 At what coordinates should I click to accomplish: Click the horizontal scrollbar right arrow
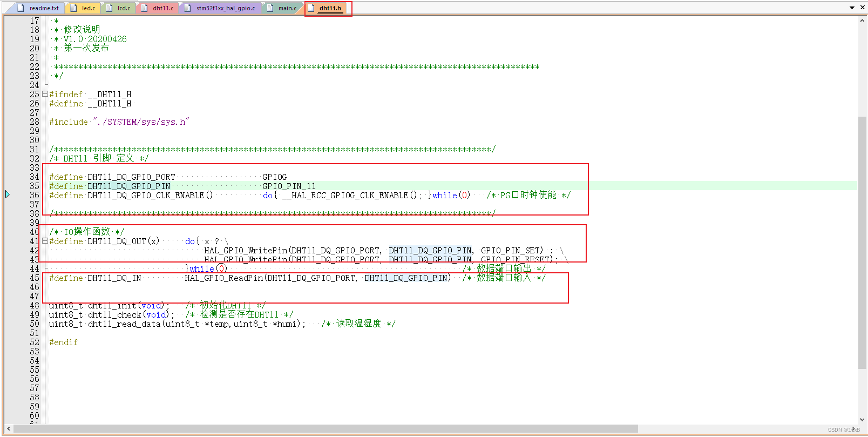[x=853, y=429]
